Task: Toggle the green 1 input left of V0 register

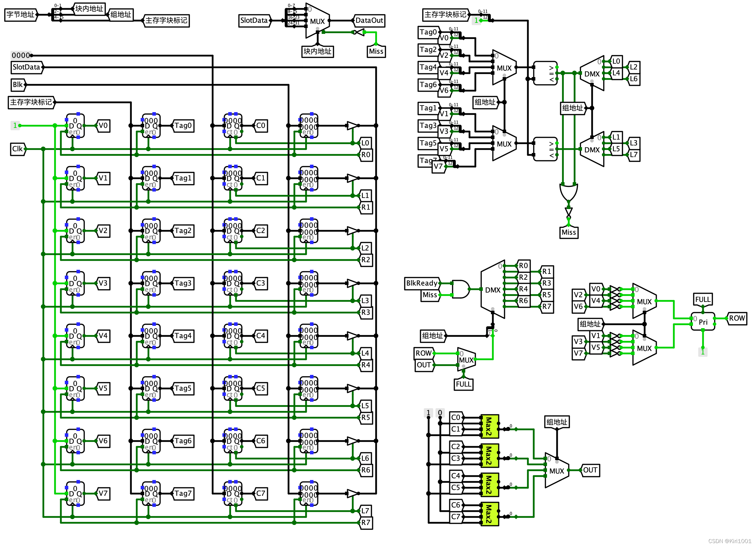Action: pos(15,125)
